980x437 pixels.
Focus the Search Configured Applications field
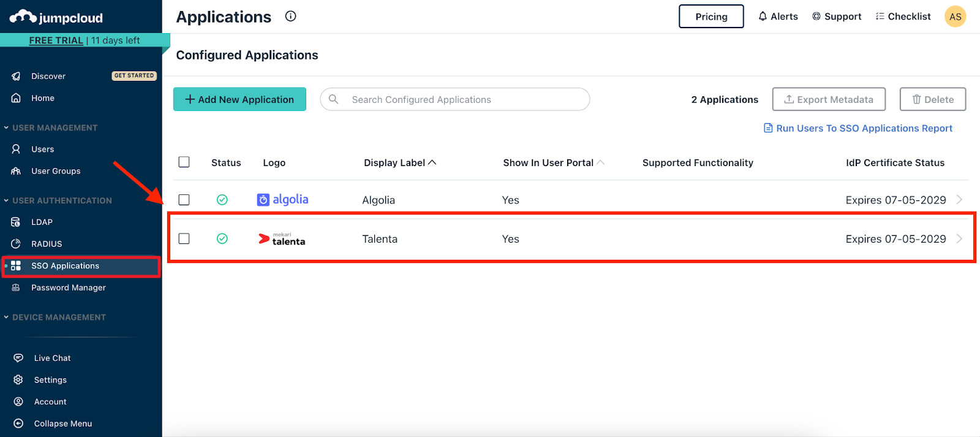455,99
